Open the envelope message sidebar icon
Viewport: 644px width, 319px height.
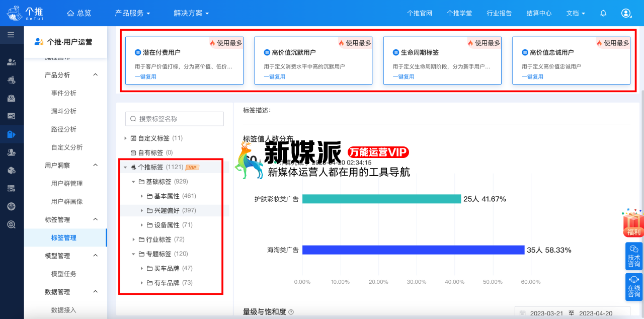click(x=11, y=98)
